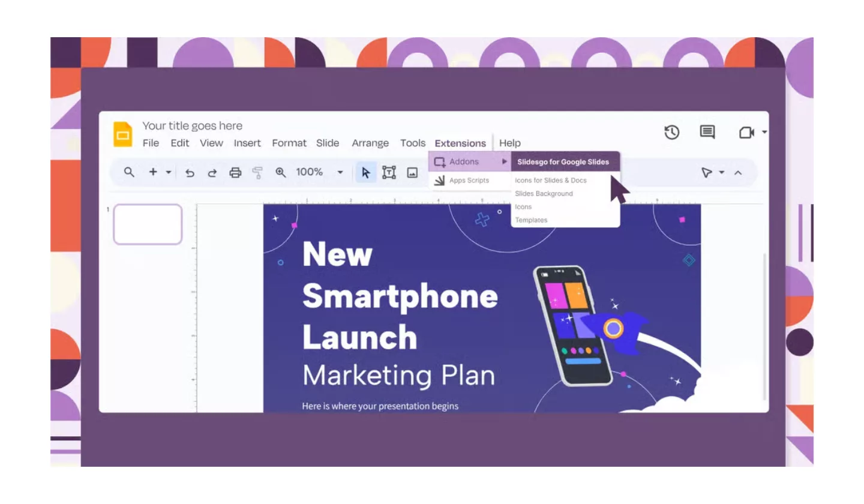This screenshot has height=504, width=864.
Task: Collapse the toolbar with the chevron up
Action: tap(738, 173)
